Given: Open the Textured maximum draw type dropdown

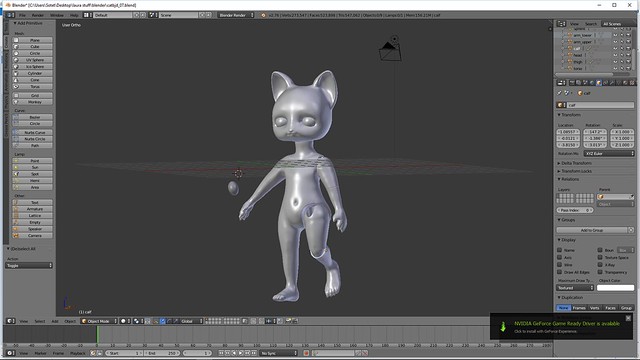Looking at the screenshot, I should [575, 288].
